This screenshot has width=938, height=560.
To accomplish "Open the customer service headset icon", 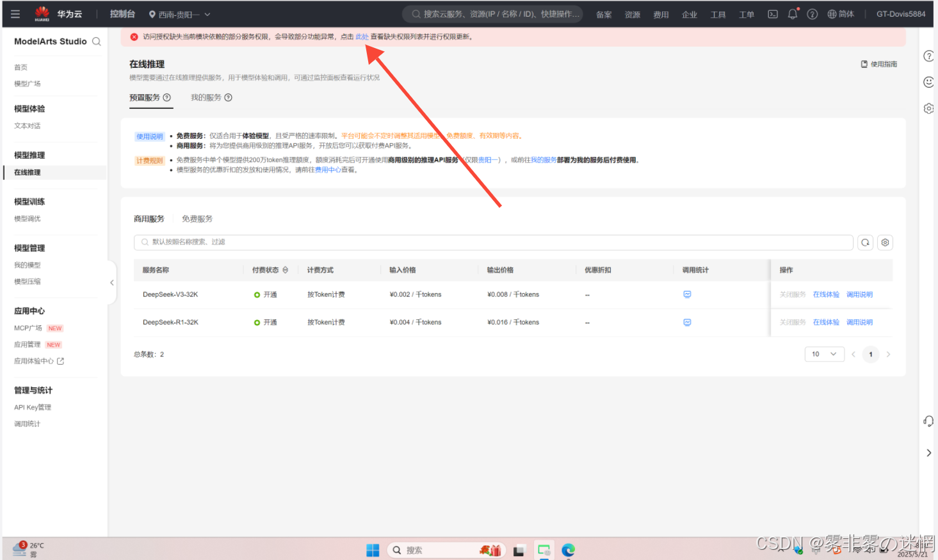I will tap(928, 421).
